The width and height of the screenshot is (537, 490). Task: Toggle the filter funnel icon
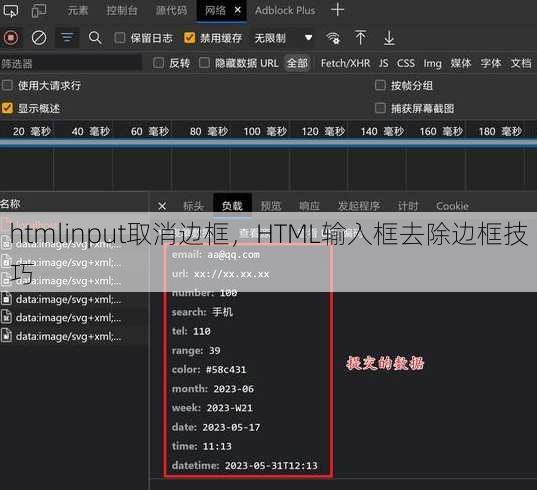coord(67,38)
